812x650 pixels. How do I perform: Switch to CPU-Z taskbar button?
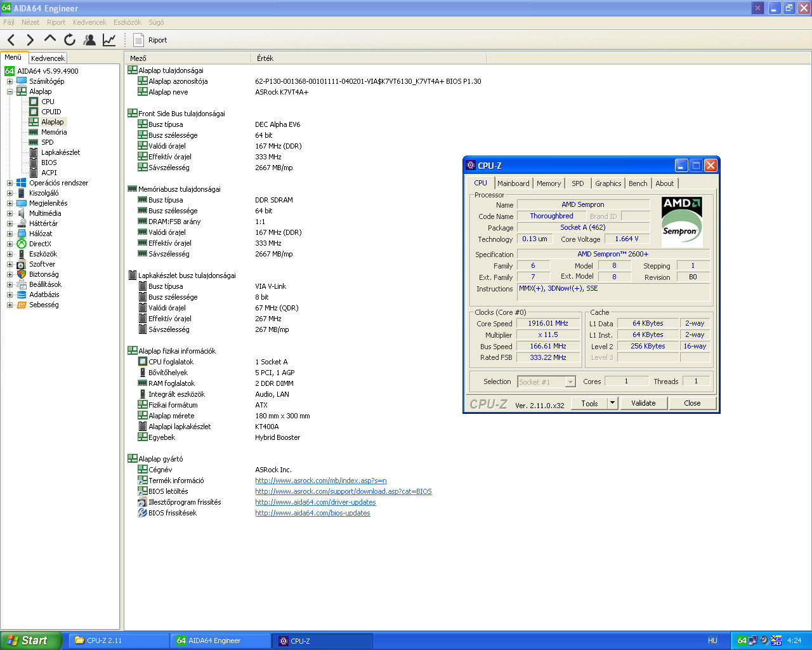click(x=322, y=640)
